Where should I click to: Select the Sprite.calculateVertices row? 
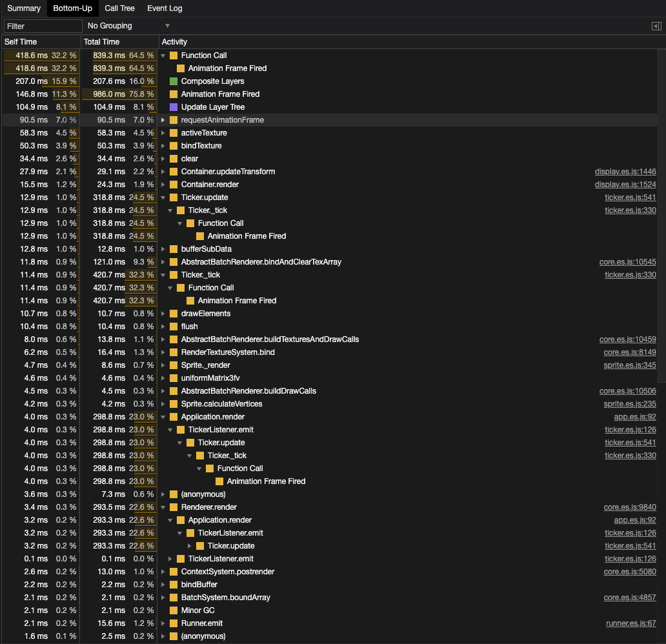coord(329,403)
